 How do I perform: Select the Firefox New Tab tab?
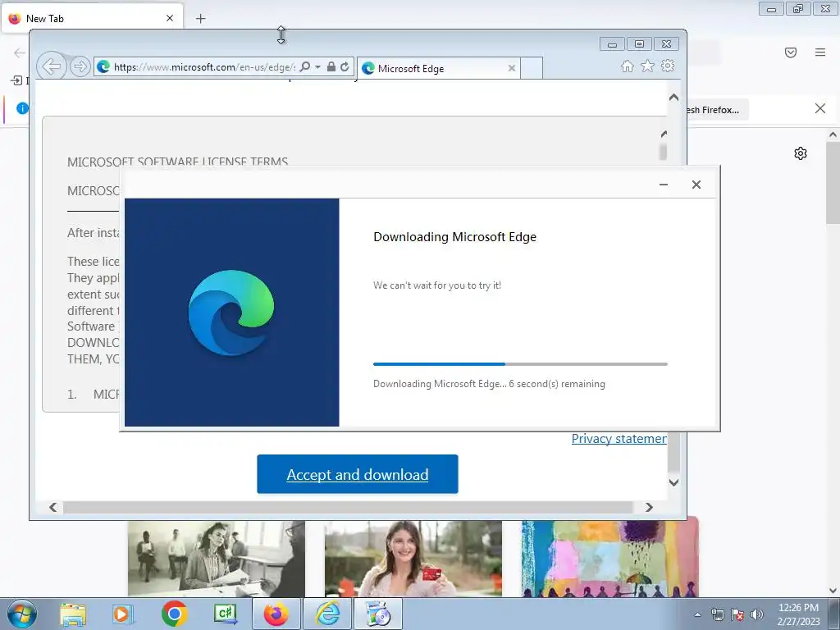[x=92, y=18]
